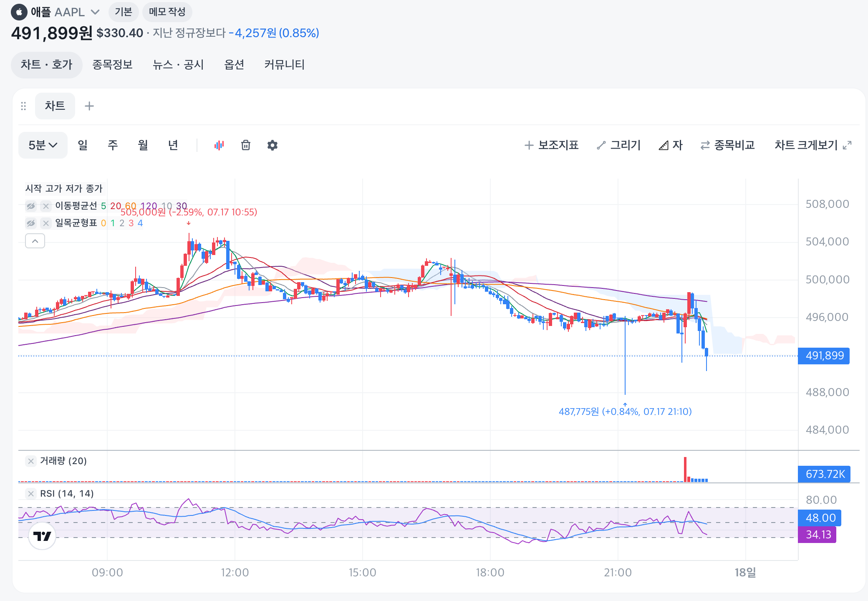Click the trash bin icon to clear drawings

pyautogui.click(x=246, y=145)
